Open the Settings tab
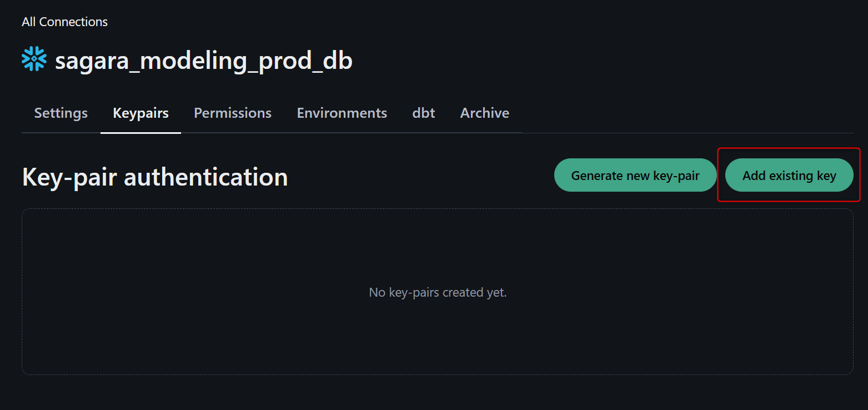Image resolution: width=868 pixels, height=410 pixels. coord(61,113)
